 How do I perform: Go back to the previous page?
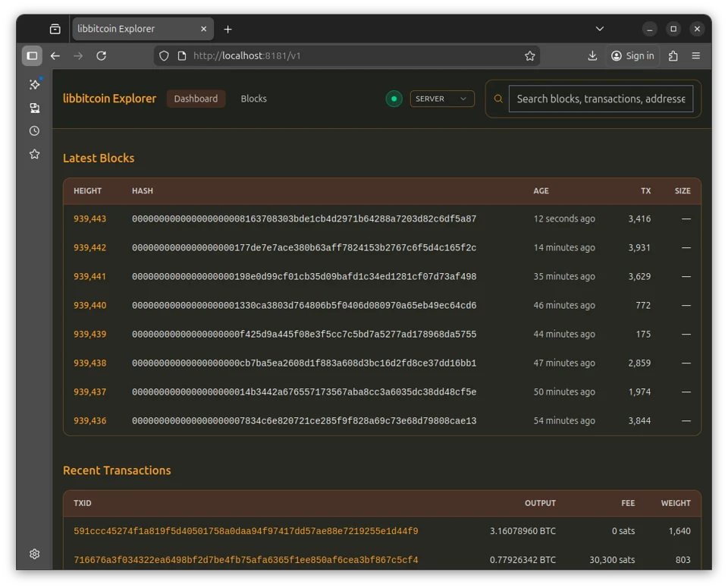(55, 55)
